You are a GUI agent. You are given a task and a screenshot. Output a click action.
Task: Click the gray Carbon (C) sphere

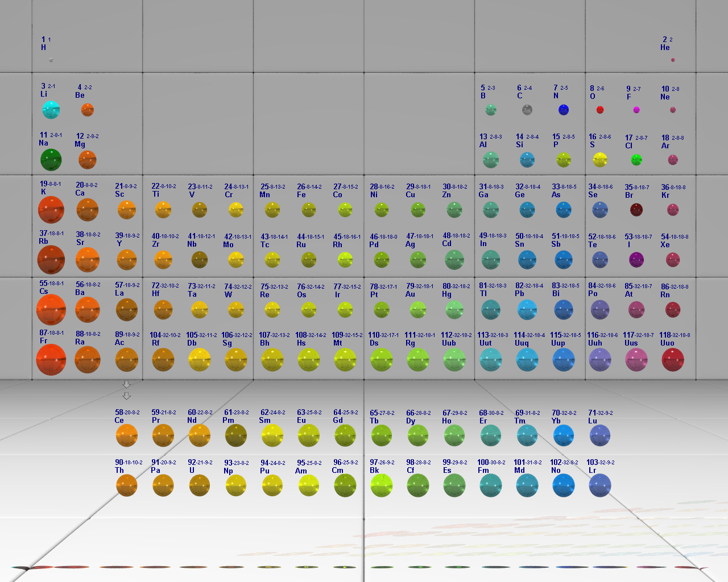(527, 110)
